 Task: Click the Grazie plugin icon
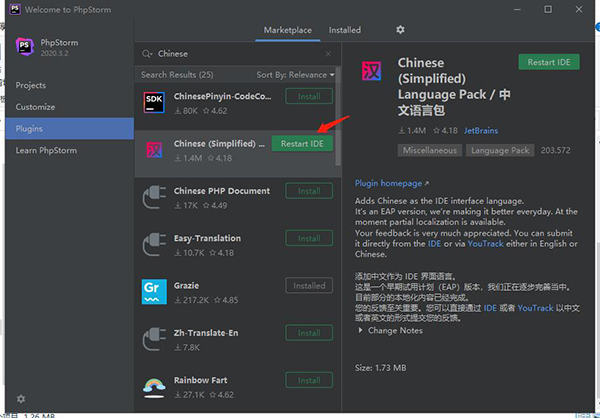pos(154,292)
